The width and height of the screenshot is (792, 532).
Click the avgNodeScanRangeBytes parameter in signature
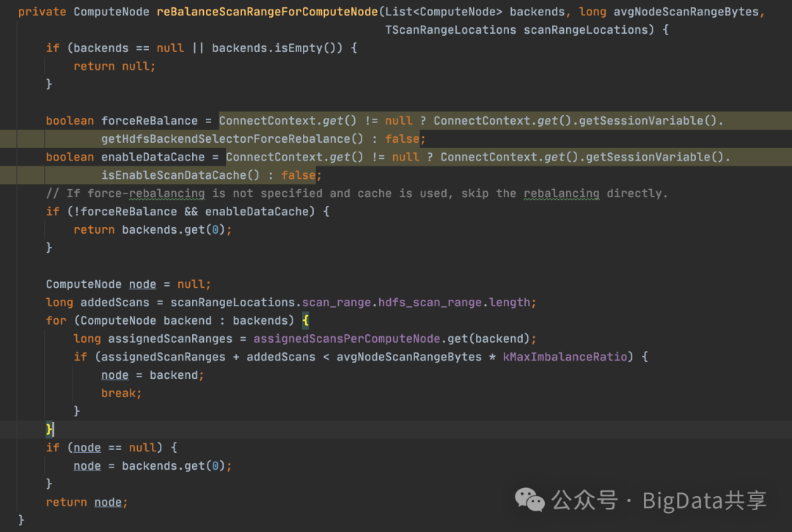pos(686,12)
